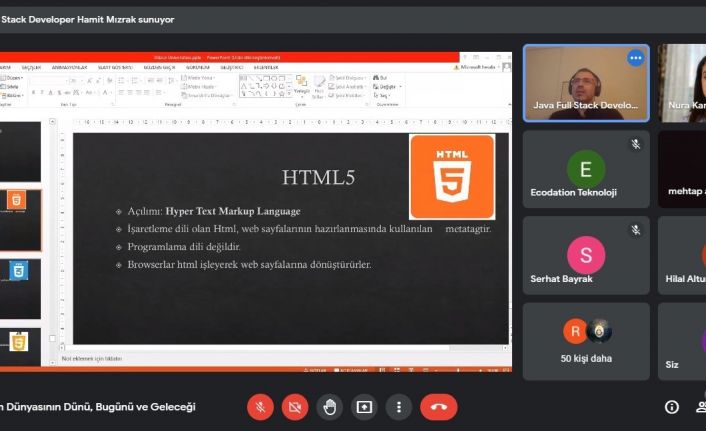
Task: Hang up with the red leave call button
Action: tap(438, 407)
